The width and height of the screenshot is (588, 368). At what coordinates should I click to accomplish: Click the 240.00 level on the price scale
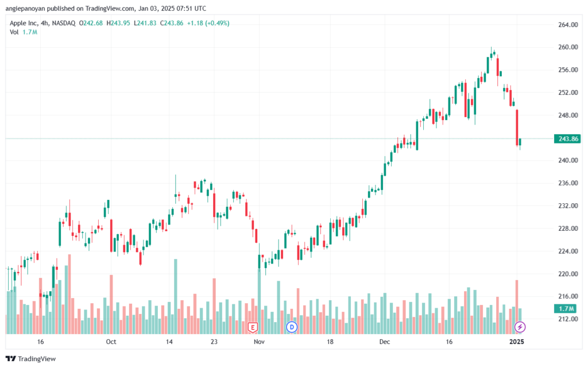[x=568, y=160]
